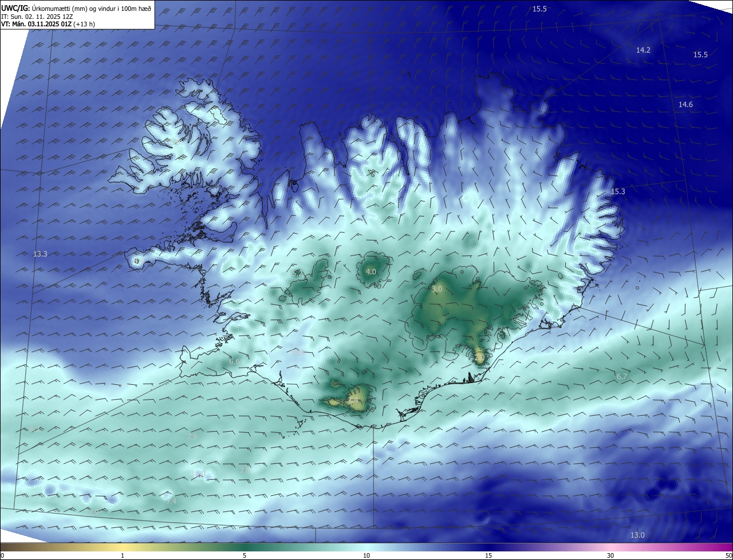Click the color scale tick label 1
The height and width of the screenshot is (560, 733).
(x=123, y=555)
